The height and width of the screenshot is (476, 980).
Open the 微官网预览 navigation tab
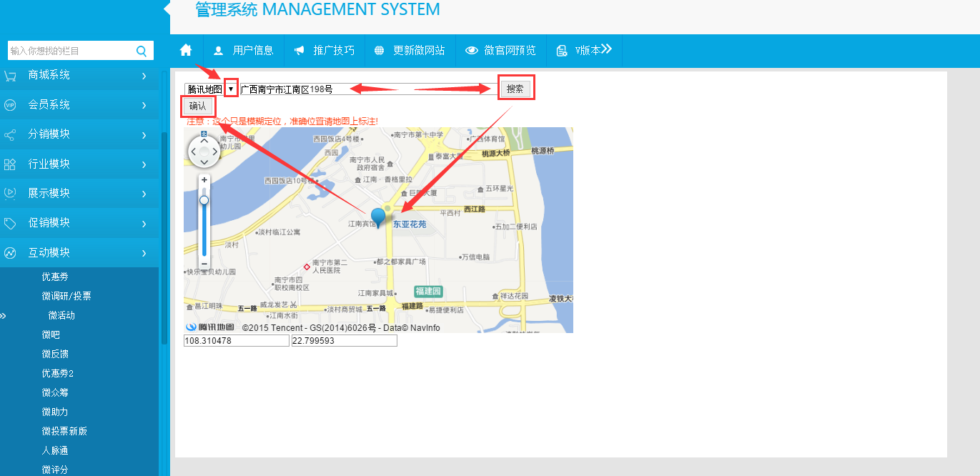[500, 51]
